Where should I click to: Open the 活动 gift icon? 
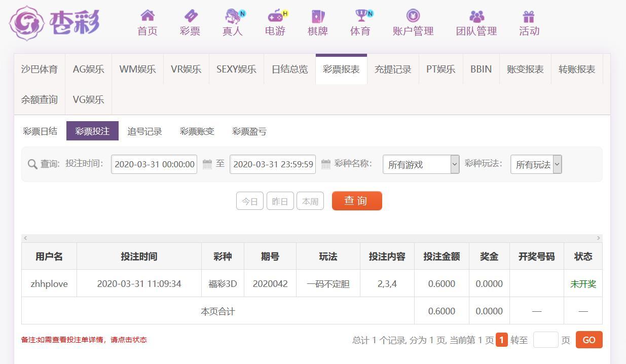coord(529,16)
